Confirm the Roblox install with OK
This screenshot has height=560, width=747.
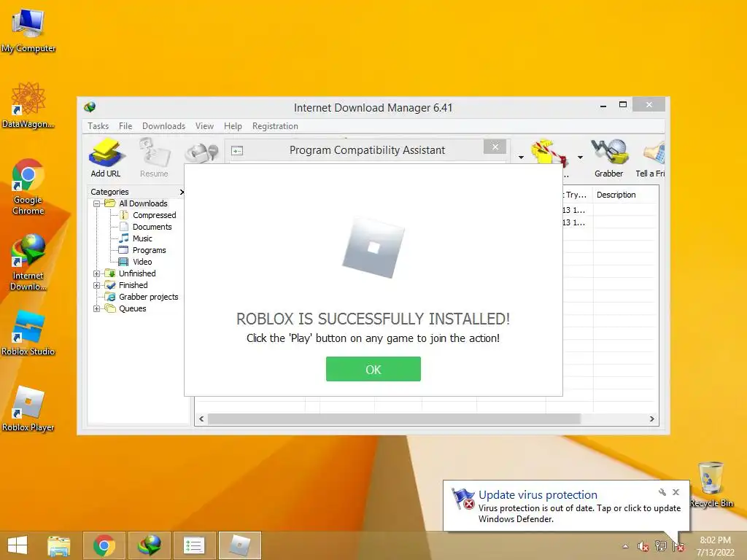[x=373, y=369]
